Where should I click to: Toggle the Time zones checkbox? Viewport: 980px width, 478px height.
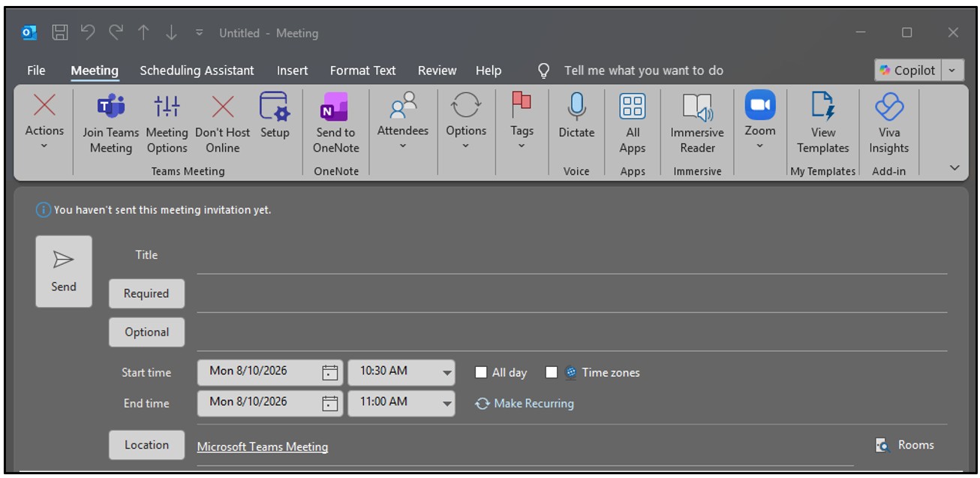tap(552, 372)
